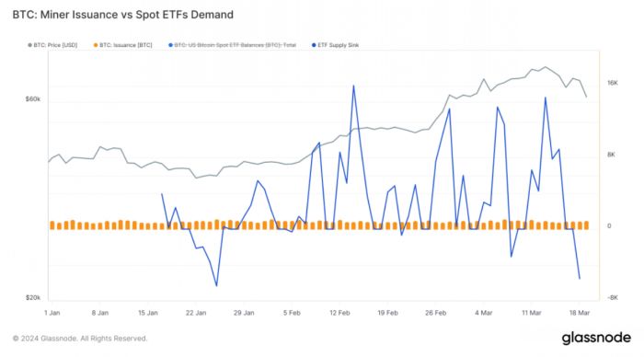Toggle the BTC: Price [USD] legend entry
Image resolution: width=644 pixels, height=357 pixels.
(x=52, y=45)
